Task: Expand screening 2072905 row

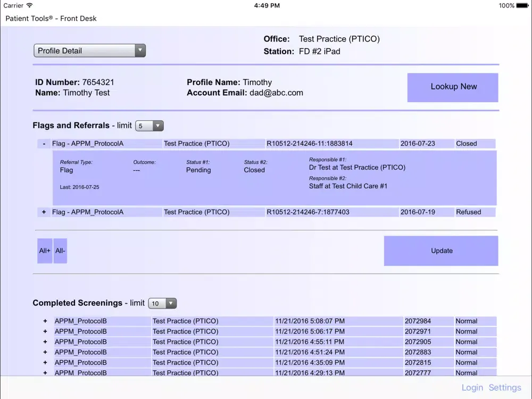Action: click(x=45, y=342)
